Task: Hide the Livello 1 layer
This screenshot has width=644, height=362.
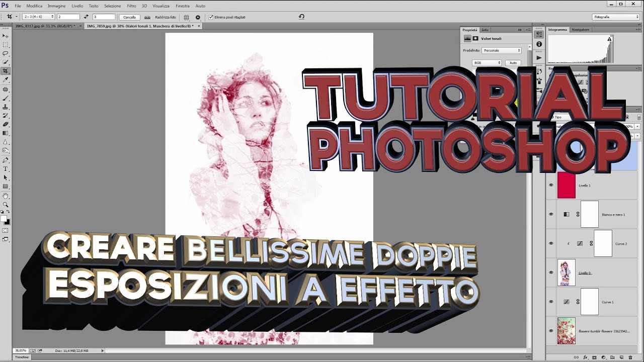Action: pos(551,185)
